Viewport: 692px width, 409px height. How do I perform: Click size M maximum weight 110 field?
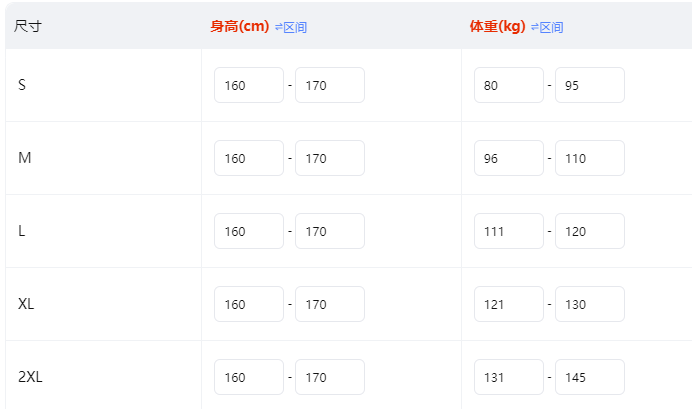click(x=589, y=158)
